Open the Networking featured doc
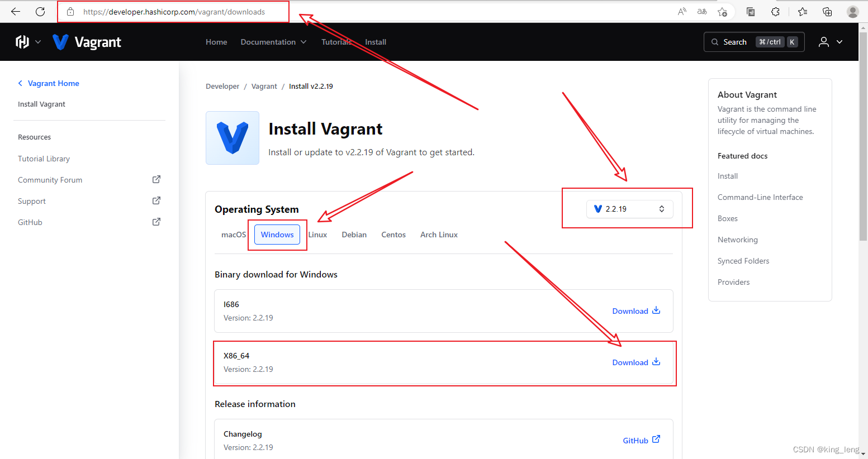Viewport: 868px width, 459px height. (738, 240)
